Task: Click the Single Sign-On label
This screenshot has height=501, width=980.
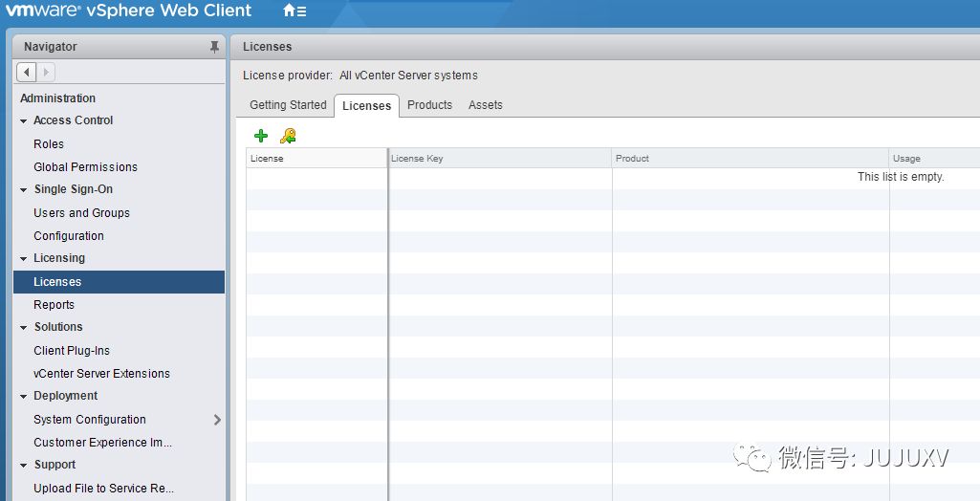Action: coord(73,189)
